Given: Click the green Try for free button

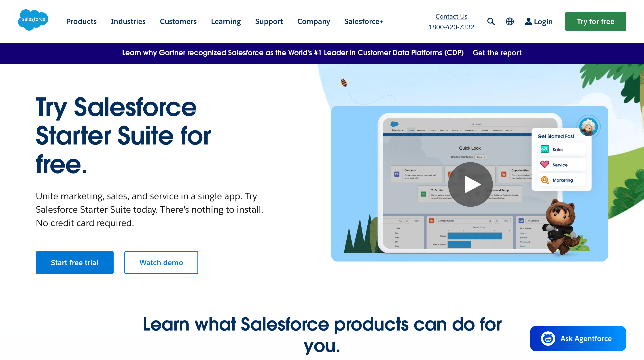Looking at the screenshot, I should (x=595, y=21).
